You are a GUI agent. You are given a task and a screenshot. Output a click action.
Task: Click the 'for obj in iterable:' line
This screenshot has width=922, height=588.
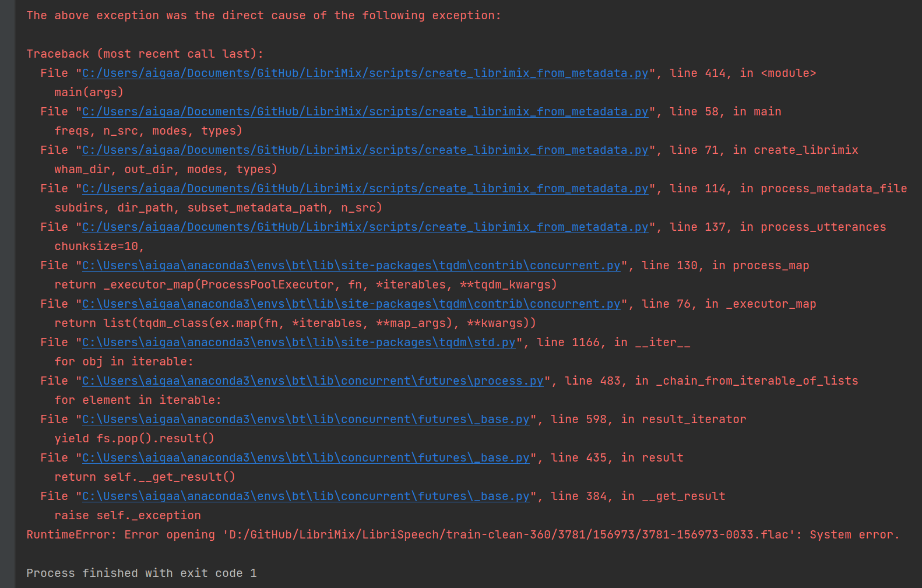coord(124,361)
